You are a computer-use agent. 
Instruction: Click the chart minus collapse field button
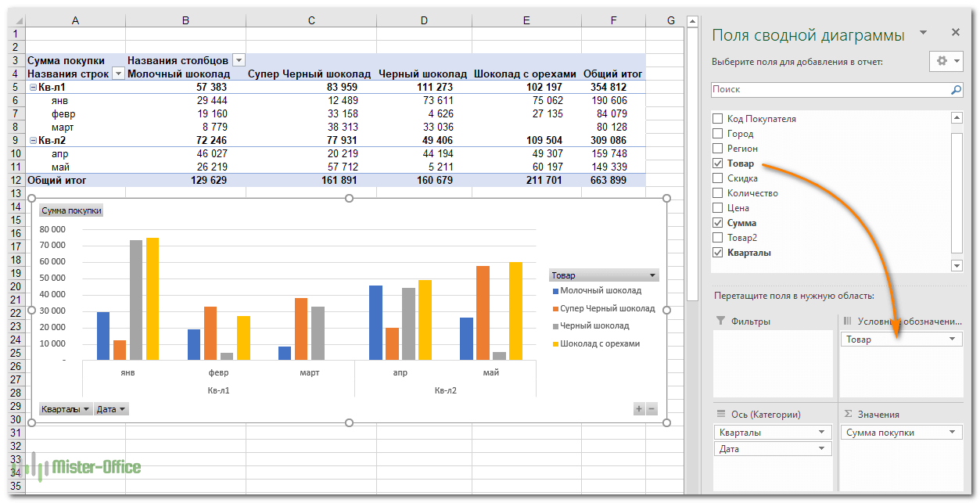click(652, 408)
